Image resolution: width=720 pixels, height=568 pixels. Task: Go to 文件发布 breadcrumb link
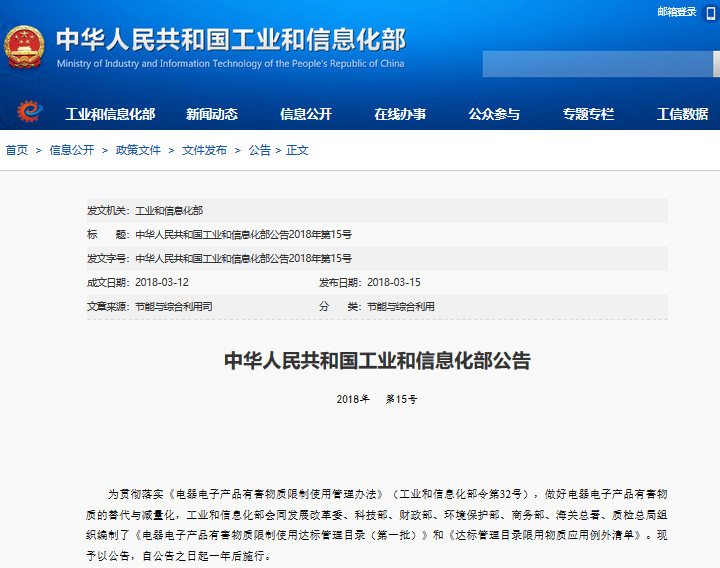(x=204, y=150)
